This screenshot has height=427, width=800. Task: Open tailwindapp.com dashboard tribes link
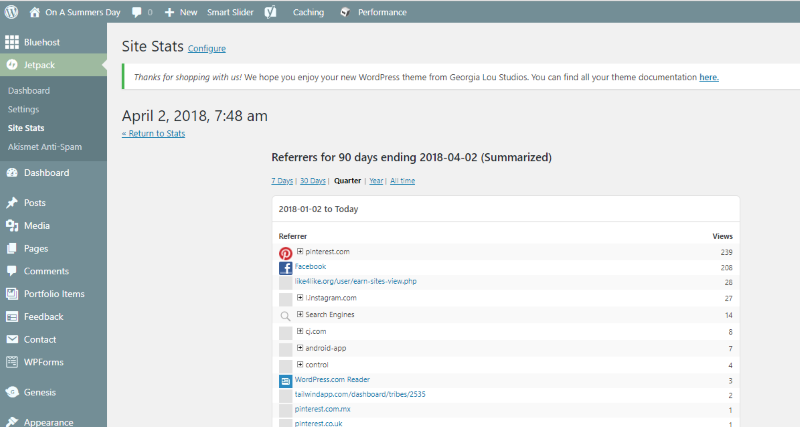[x=360, y=394]
